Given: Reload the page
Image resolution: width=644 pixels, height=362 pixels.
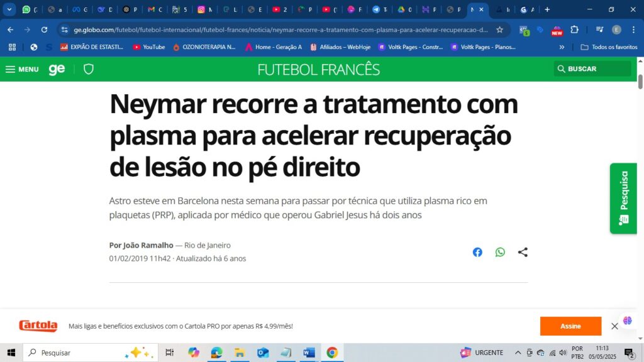Looking at the screenshot, I should tap(44, 30).
